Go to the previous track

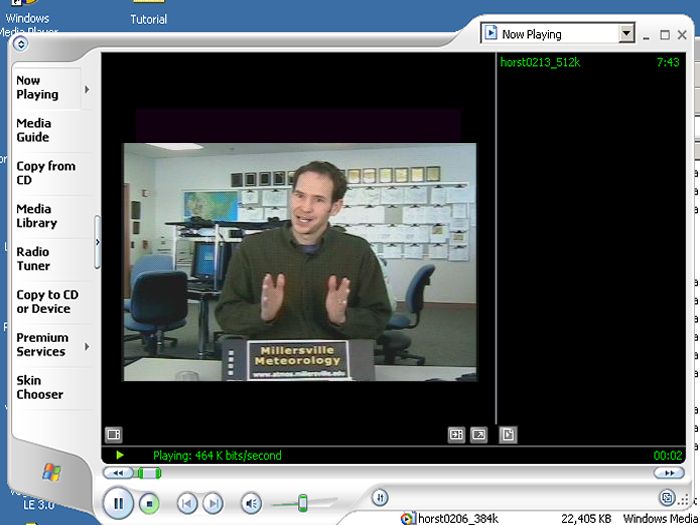tap(187, 504)
